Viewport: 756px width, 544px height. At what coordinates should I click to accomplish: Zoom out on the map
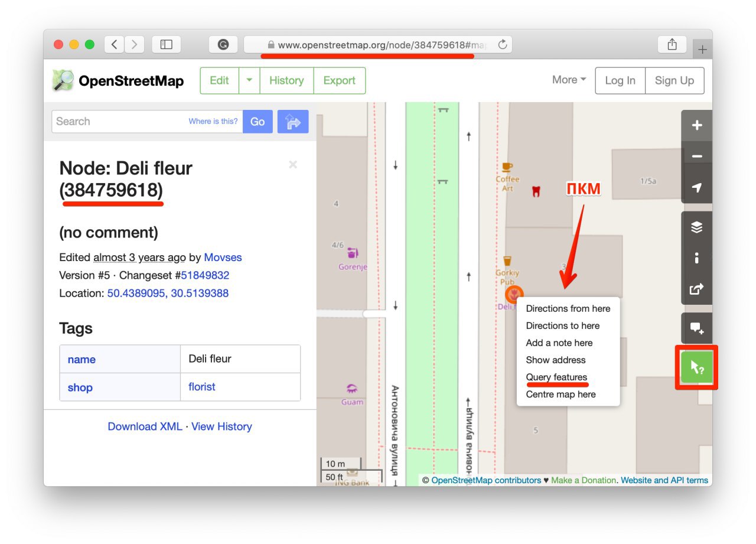pyautogui.click(x=697, y=157)
